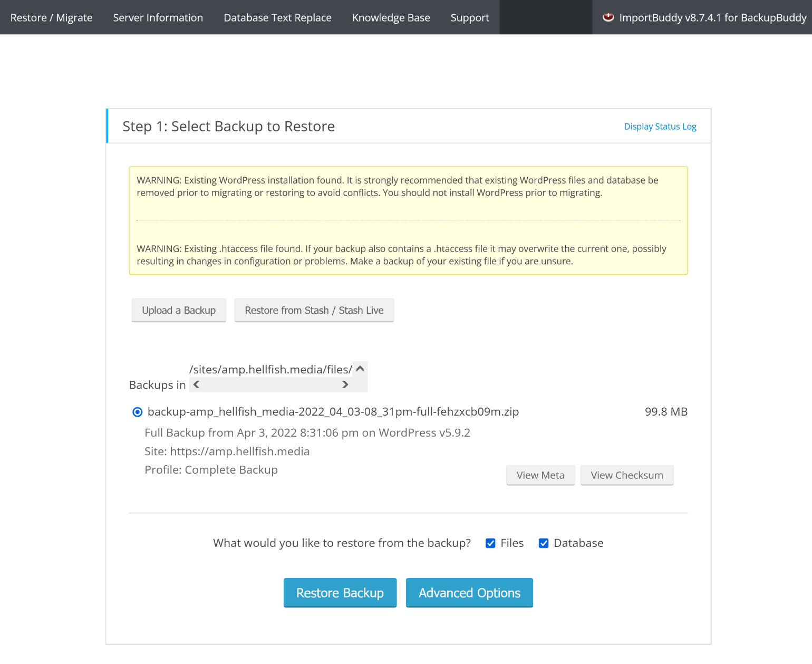Click the 99.8 MB file size
This screenshot has width=812, height=664.
666,412
